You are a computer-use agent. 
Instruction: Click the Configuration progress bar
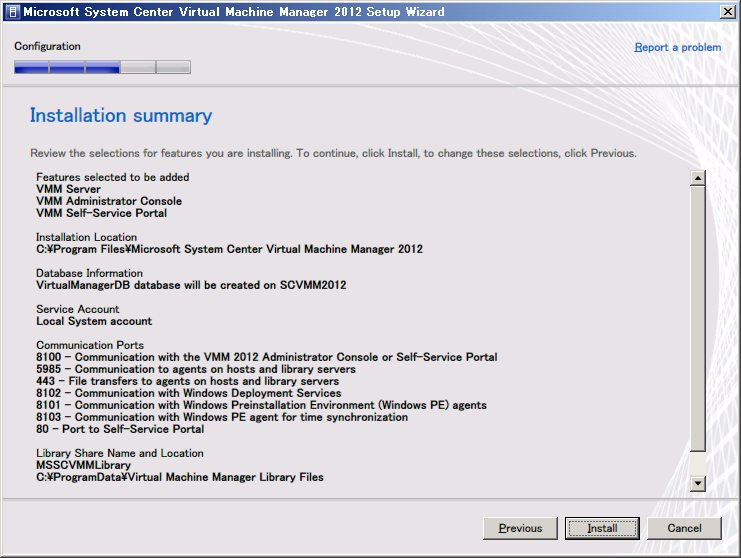(103, 67)
